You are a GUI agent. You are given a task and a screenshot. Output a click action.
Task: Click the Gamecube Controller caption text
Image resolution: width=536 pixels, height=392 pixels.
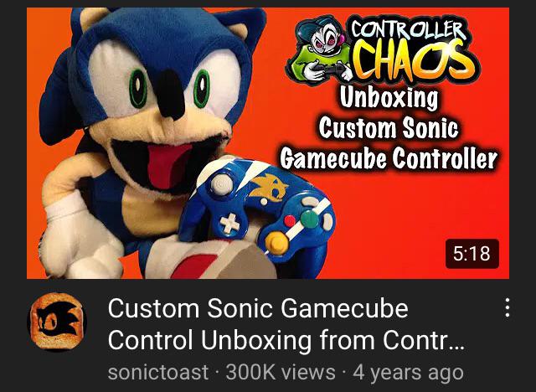tap(389, 158)
